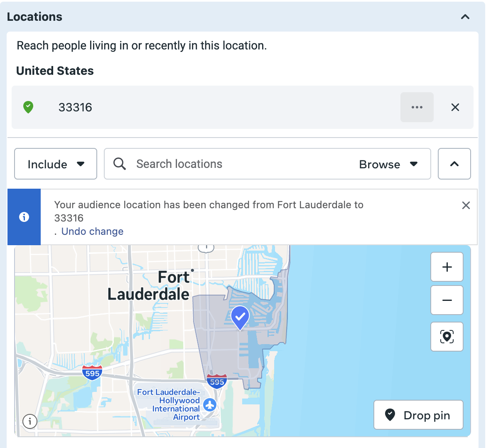The width and height of the screenshot is (486, 448).
Task: Click the United States heading
Action: click(x=55, y=71)
